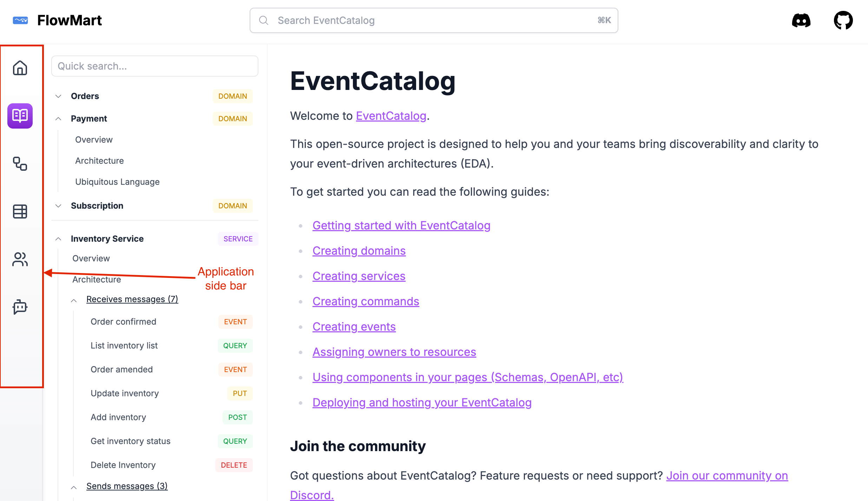Viewport: 868px width, 501px height.
Task: Collapse Receives messages under Inventory Service
Action: tap(74, 300)
